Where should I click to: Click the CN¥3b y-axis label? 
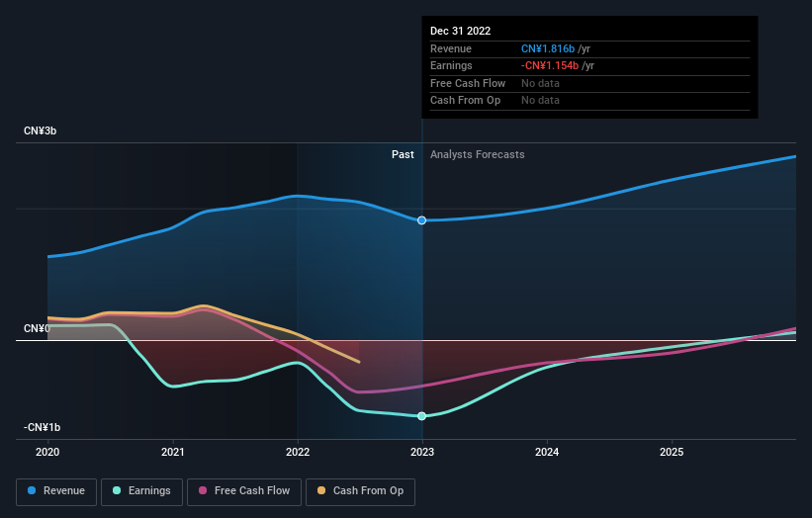[x=40, y=130]
